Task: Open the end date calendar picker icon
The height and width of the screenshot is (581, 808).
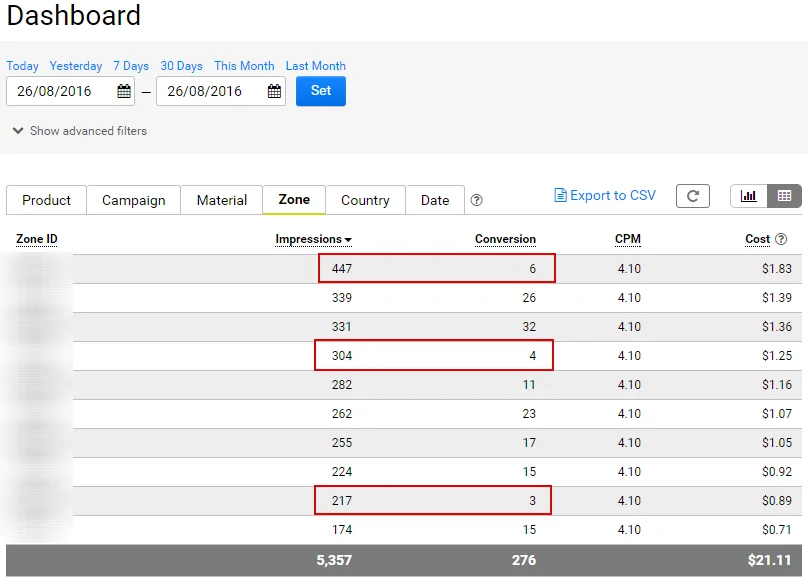Action: click(x=274, y=91)
